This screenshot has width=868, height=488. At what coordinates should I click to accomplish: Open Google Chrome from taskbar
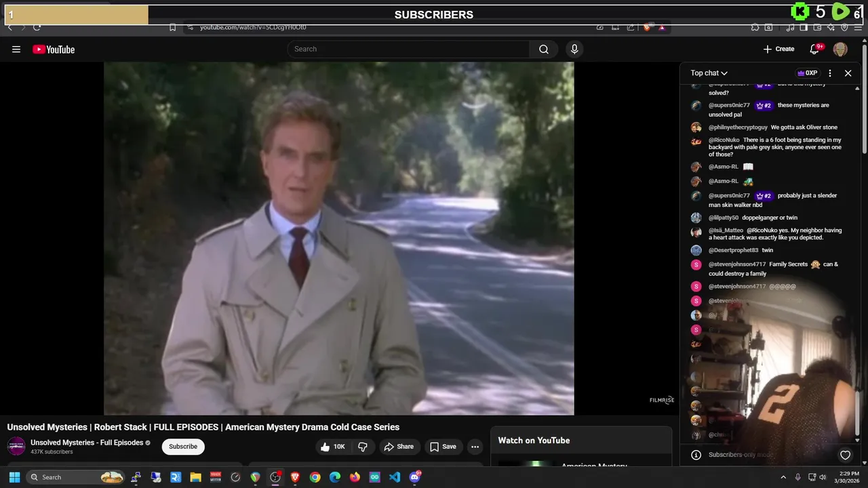click(315, 477)
